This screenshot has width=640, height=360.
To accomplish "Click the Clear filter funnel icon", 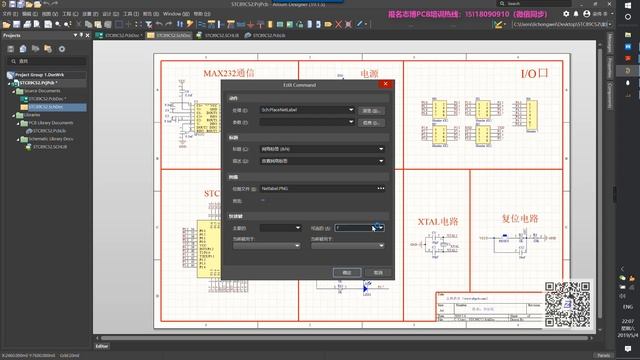I will 149,24.
